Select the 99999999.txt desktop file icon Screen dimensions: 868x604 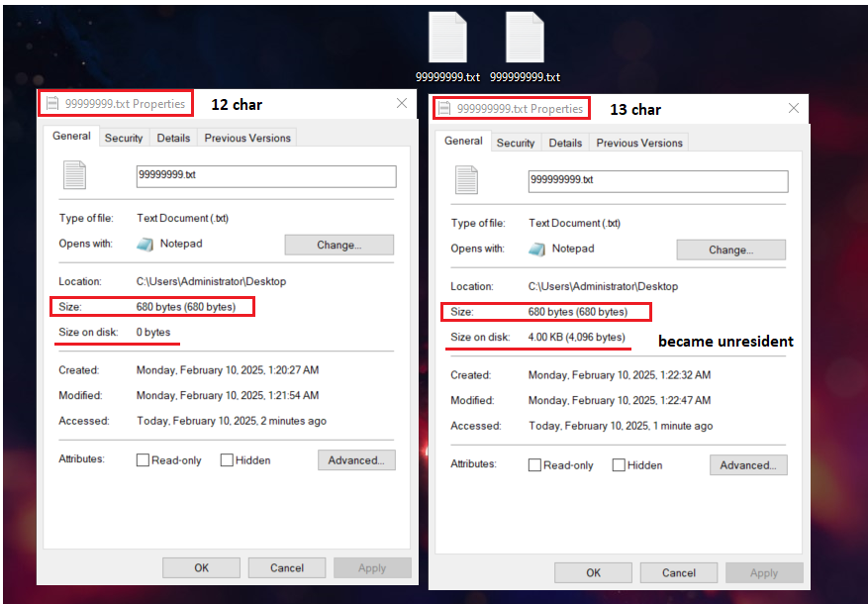tap(447, 38)
